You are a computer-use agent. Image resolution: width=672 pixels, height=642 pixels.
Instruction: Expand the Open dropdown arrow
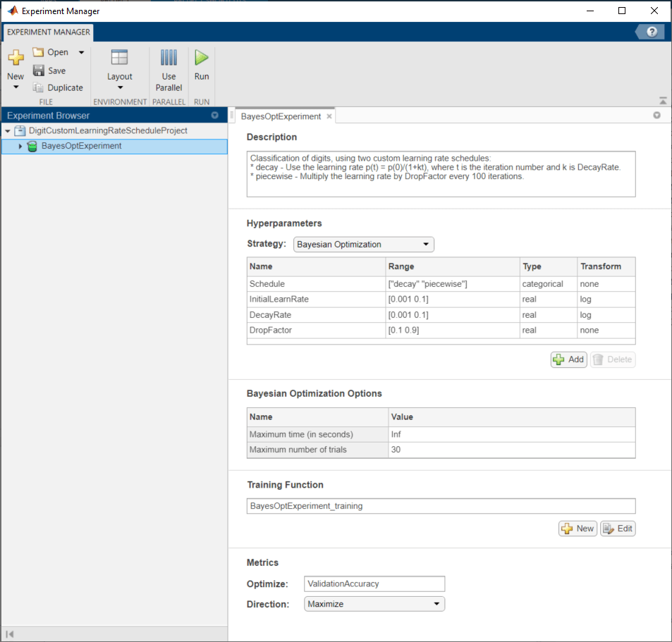81,52
